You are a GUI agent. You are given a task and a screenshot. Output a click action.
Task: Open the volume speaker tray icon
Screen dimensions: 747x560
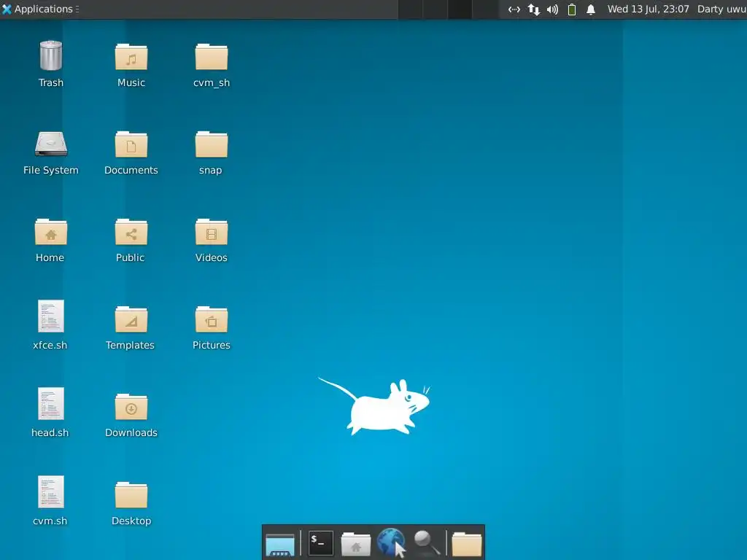click(x=553, y=9)
